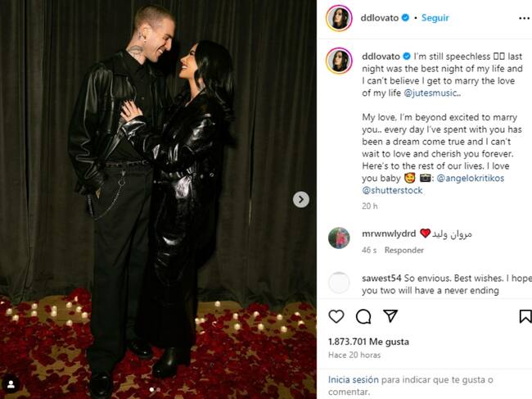The height and width of the screenshot is (399, 532).
Task: Show tagged people icon on photo
Action: pyautogui.click(x=11, y=384)
